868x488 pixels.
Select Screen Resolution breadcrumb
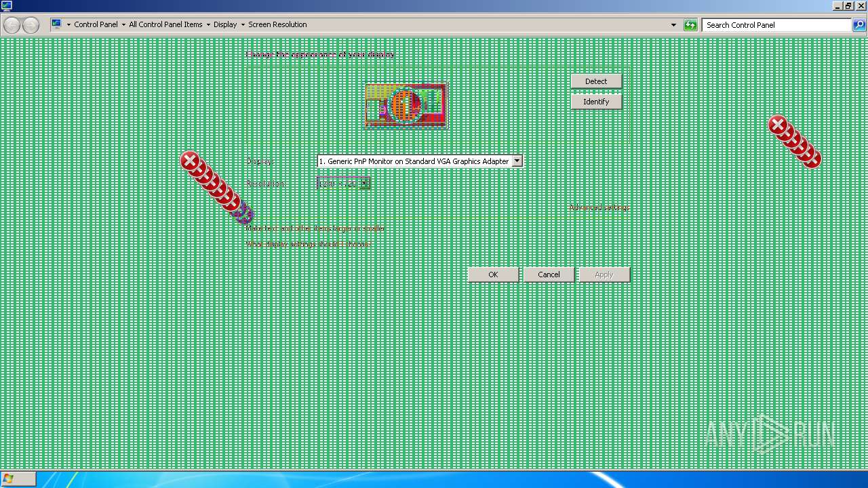click(x=277, y=24)
